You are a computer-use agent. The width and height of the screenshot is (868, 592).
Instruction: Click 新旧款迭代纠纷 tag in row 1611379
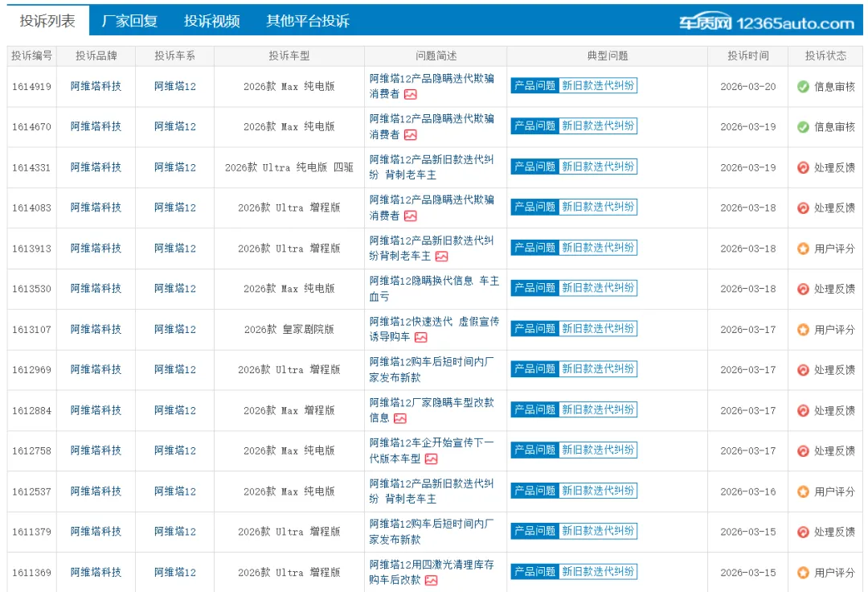pyautogui.click(x=598, y=531)
